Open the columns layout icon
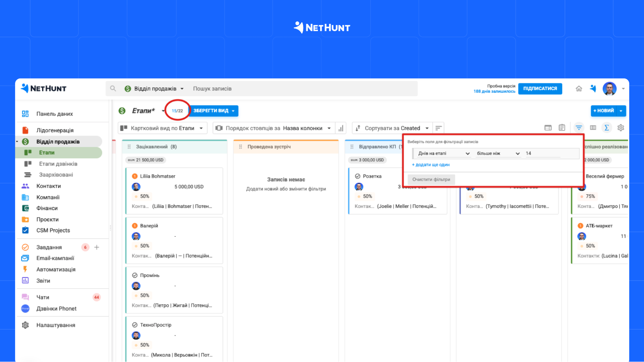The height and width of the screenshot is (362, 644). 593,128
